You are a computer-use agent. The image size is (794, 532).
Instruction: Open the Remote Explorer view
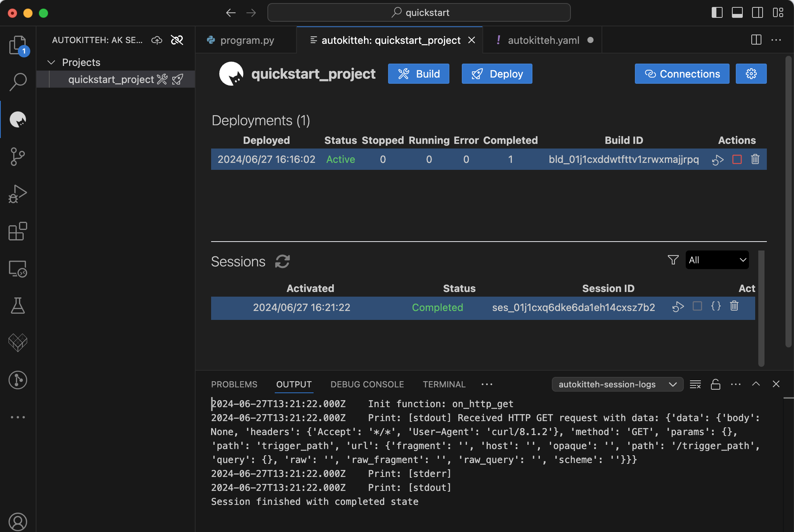tap(18, 268)
